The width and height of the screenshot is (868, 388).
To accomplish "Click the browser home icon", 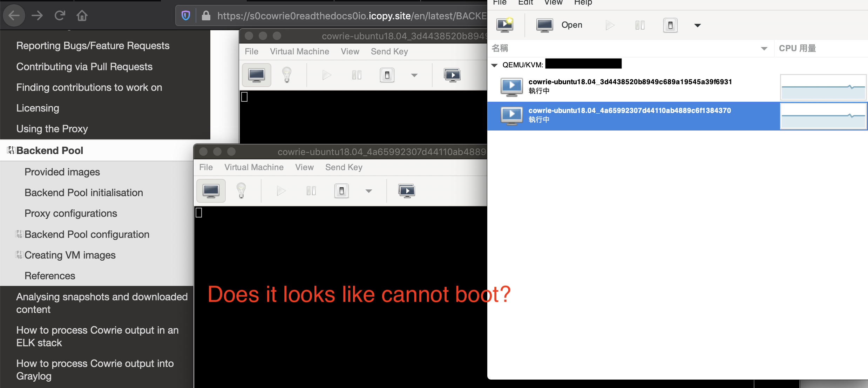I will [82, 15].
